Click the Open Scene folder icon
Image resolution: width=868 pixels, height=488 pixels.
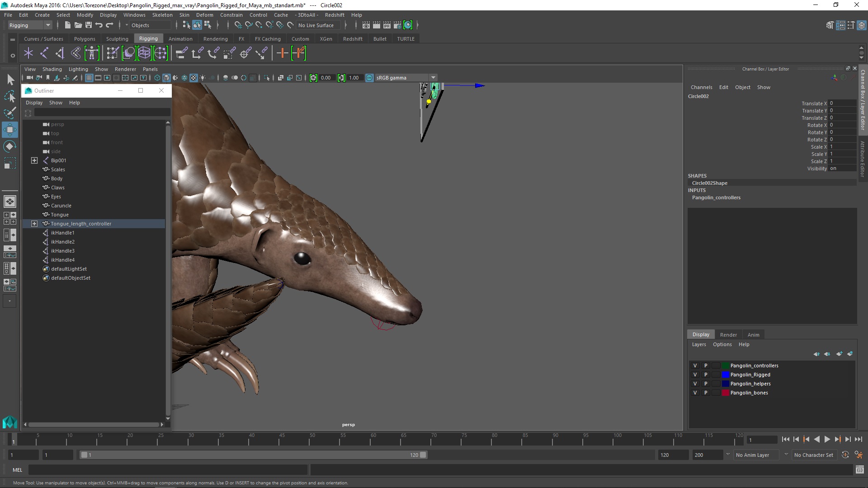tap(78, 25)
